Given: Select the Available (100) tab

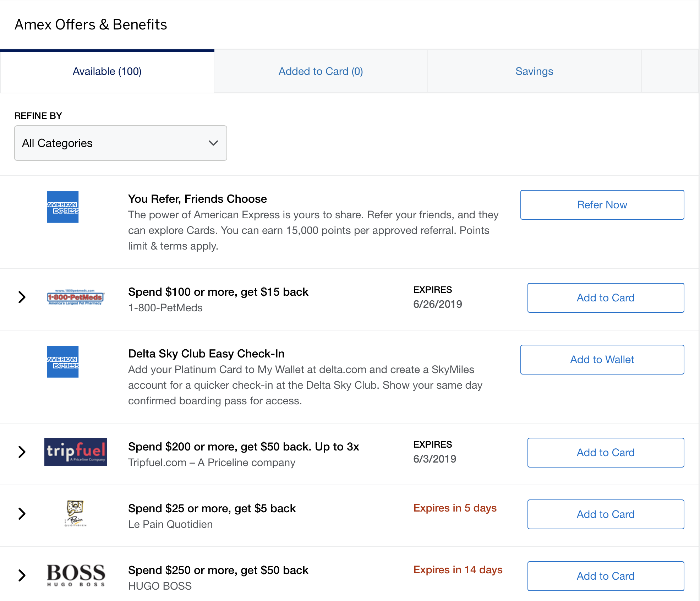Looking at the screenshot, I should (107, 71).
